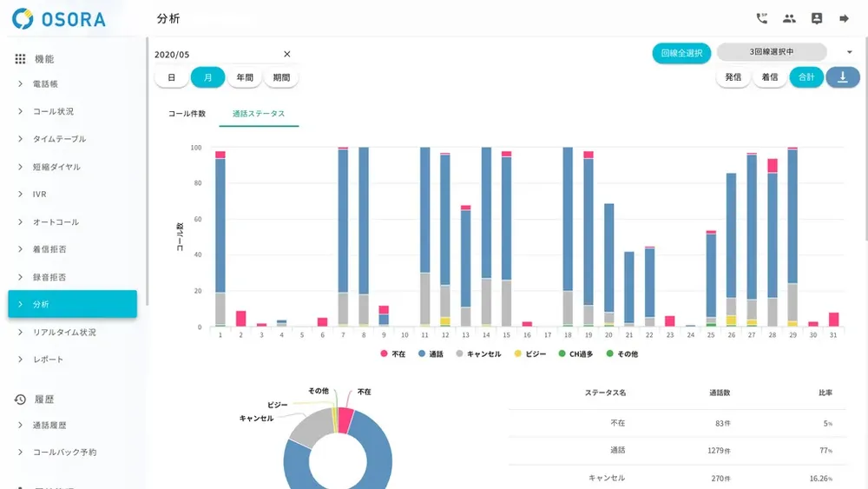Toggle その他 legend item
This screenshot has height=489, width=868.
621,354
